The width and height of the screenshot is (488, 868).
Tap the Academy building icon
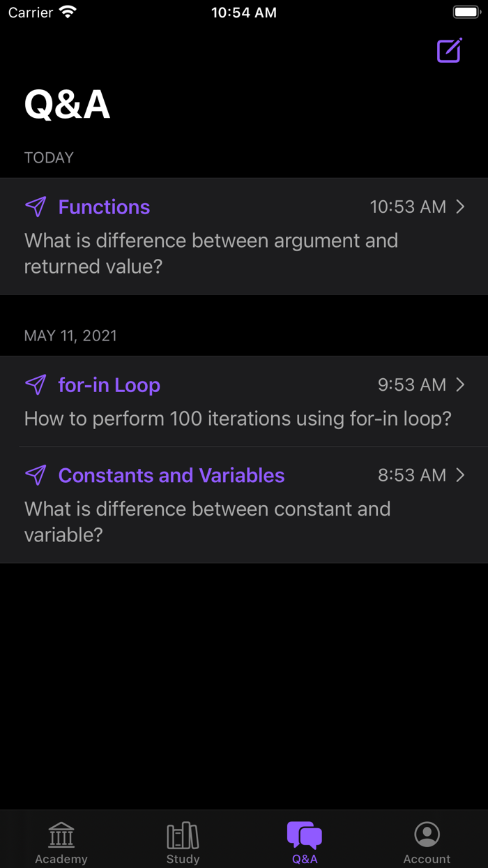coord(61,835)
